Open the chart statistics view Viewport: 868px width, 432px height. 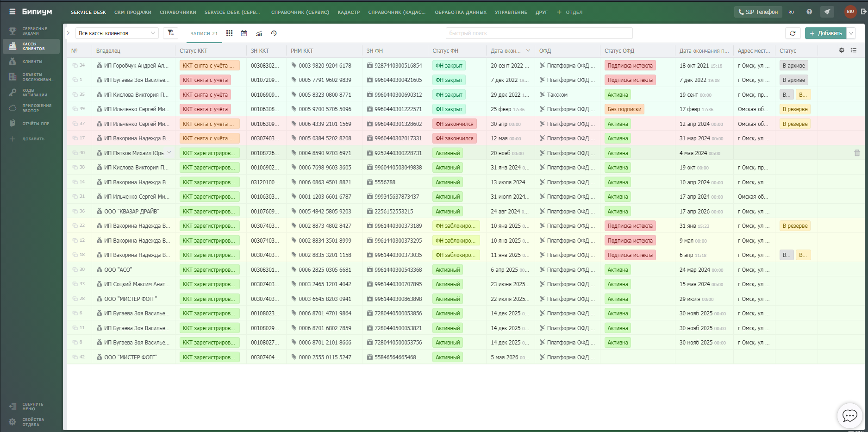[x=259, y=33]
